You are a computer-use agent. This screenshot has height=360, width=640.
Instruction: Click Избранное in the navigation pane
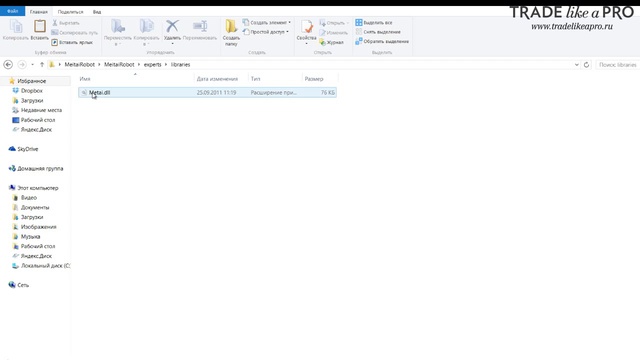31,81
